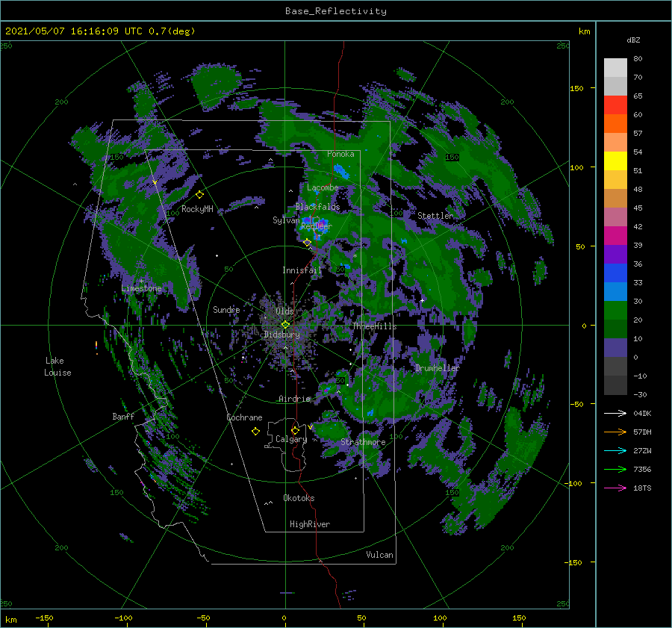Image resolution: width=672 pixels, height=628 pixels.
Task: Click the Lacombe city label
Action: click(323, 187)
